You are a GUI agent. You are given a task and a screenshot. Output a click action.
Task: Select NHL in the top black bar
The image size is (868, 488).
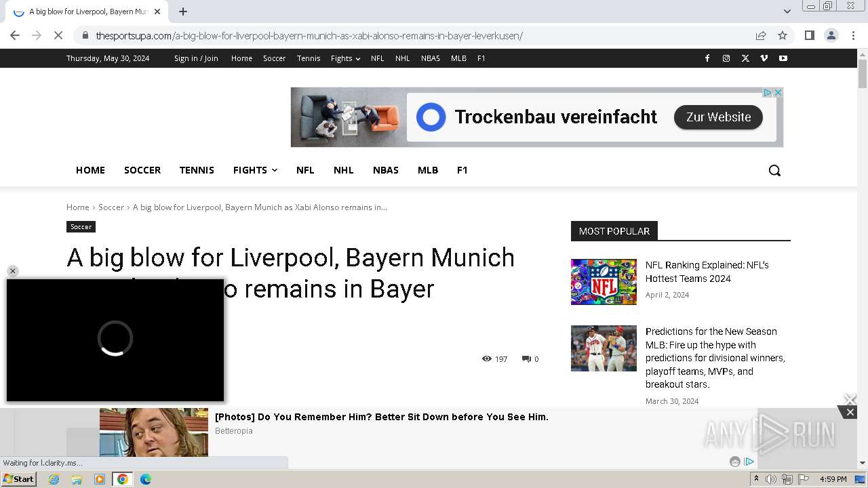[x=403, y=58]
